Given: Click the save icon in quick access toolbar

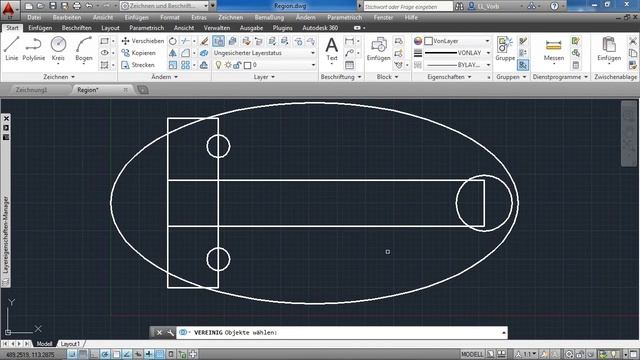Looking at the screenshot, I should [x=53, y=6].
